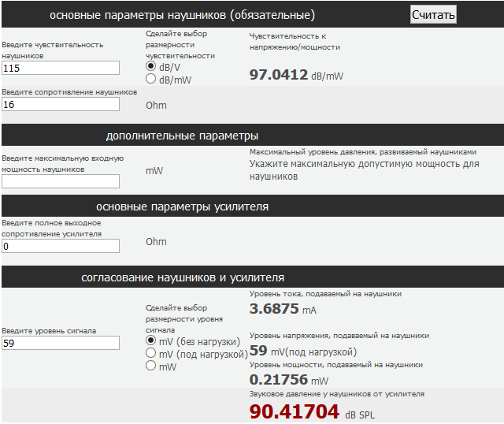Click Звуковое давление у наушников от усилителя label

click(x=337, y=394)
